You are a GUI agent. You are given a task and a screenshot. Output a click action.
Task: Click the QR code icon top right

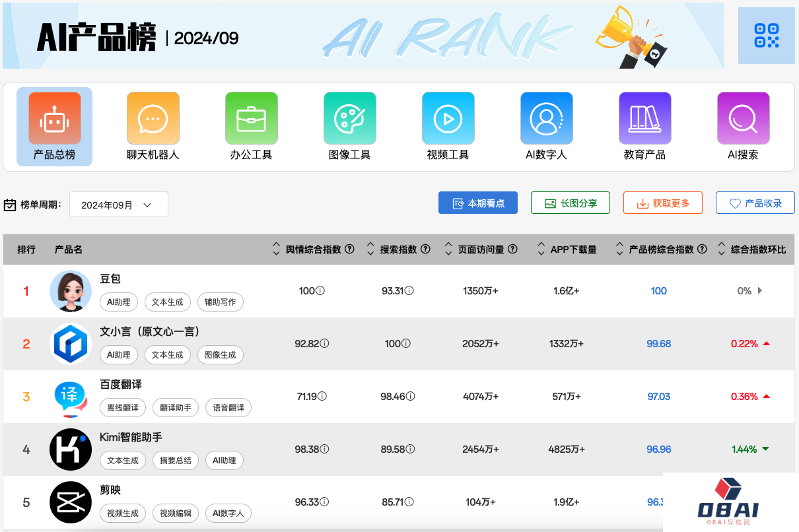pos(766,35)
